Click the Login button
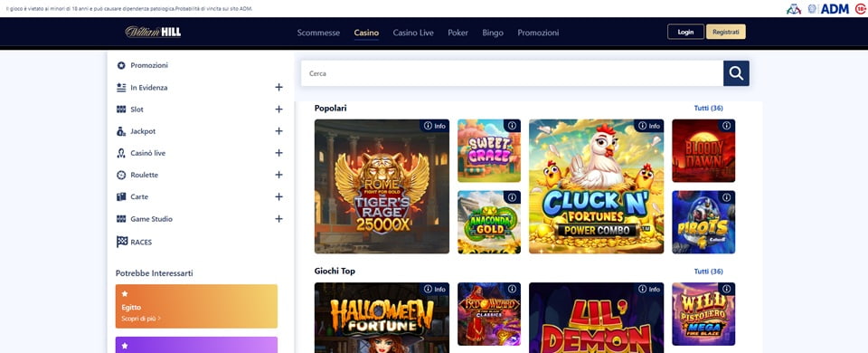The height and width of the screenshot is (353, 868). click(685, 32)
